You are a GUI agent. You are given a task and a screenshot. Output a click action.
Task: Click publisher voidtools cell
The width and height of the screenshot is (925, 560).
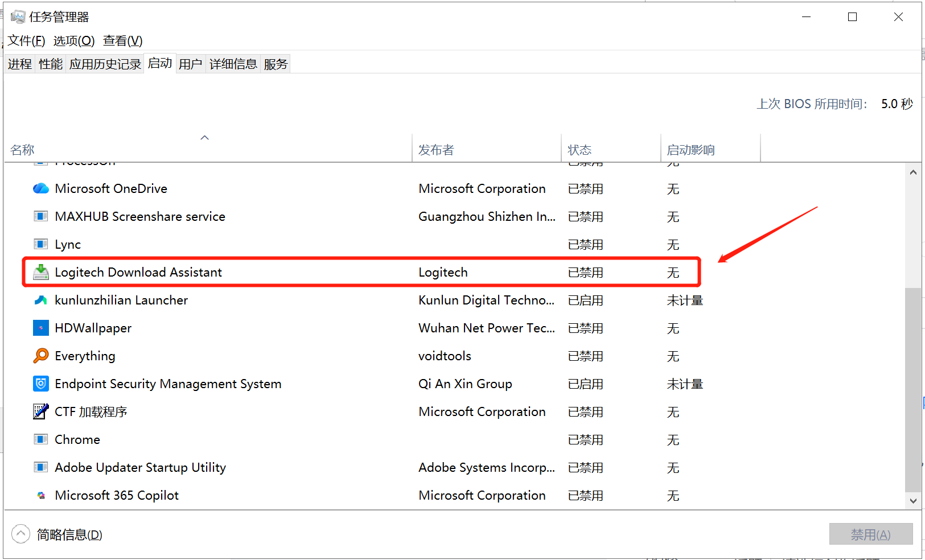(x=445, y=356)
